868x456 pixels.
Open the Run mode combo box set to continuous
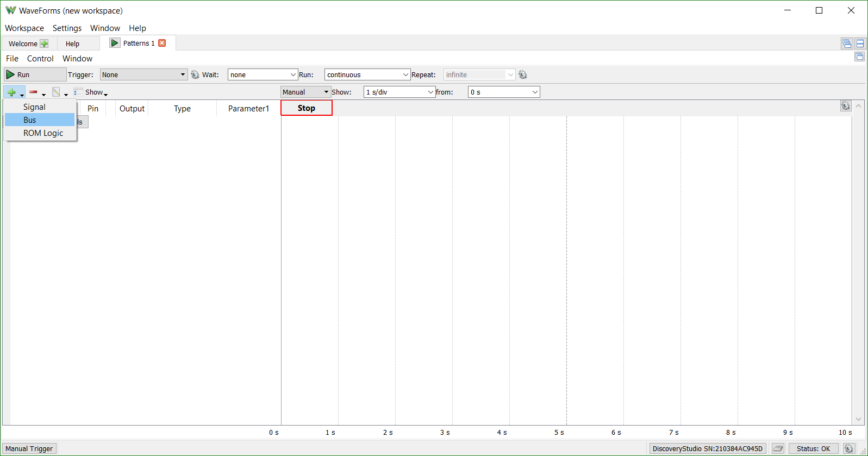coord(367,75)
